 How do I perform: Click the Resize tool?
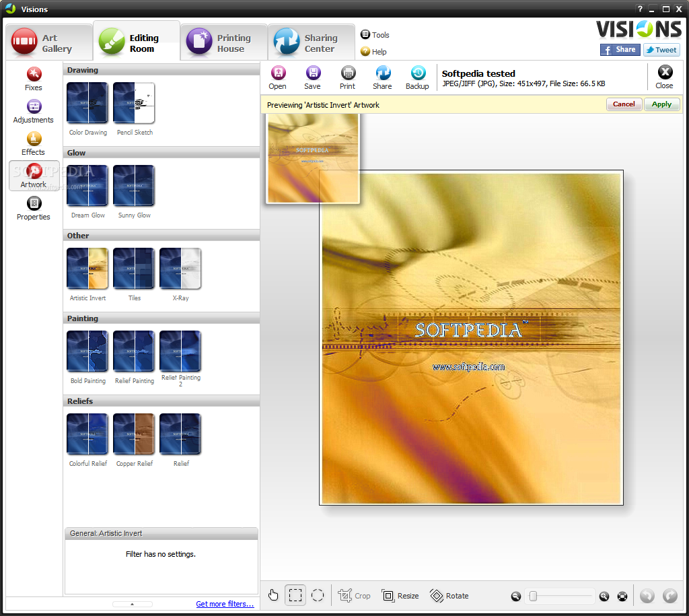tap(400, 596)
